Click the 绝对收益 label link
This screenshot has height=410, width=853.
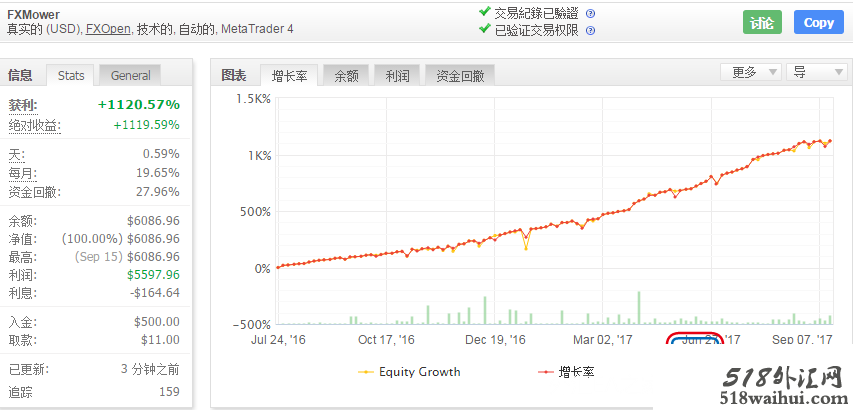click(x=33, y=125)
